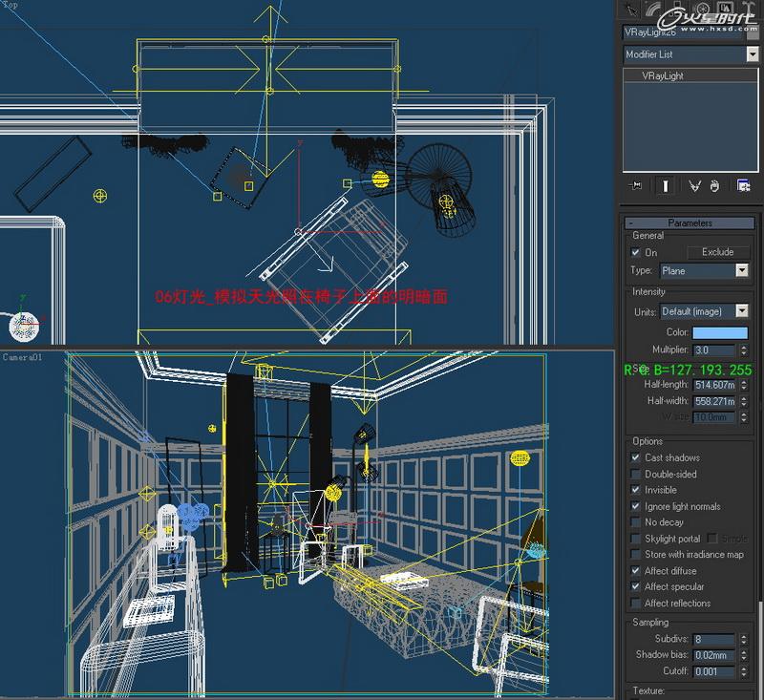This screenshot has width=764, height=700.
Task: Click the Subdivs value field
Action: [713, 639]
